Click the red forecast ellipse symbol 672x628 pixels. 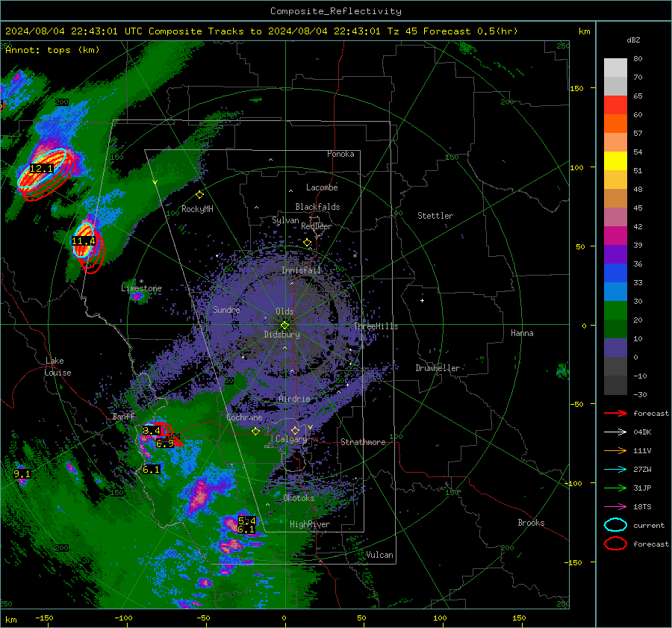tap(615, 544)
